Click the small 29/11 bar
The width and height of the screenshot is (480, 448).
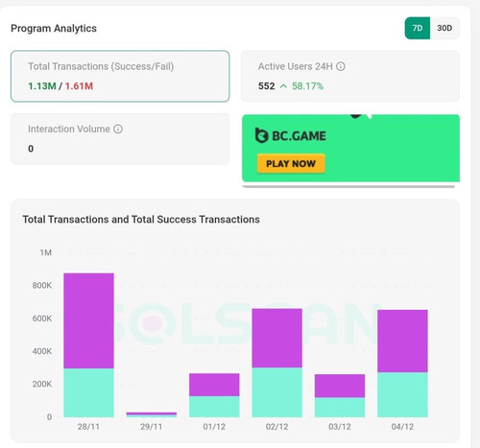click(x=152, y=414)
